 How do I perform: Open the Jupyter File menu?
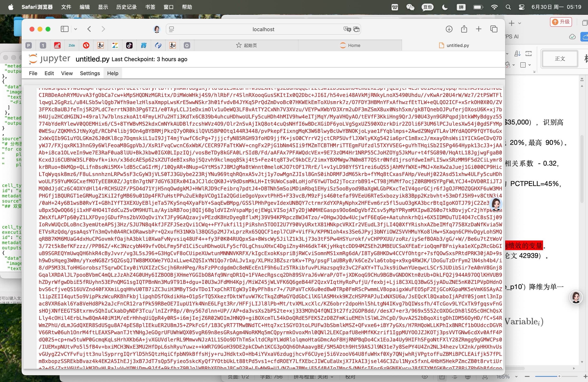[33, 73]
